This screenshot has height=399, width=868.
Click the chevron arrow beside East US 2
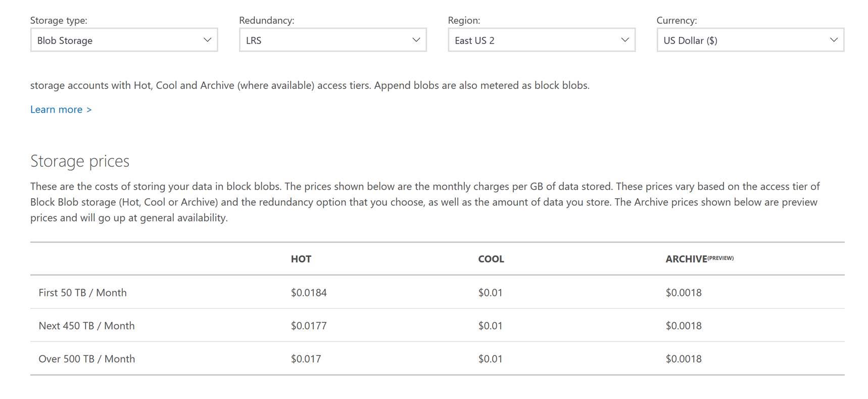click(x=624, y=40)
